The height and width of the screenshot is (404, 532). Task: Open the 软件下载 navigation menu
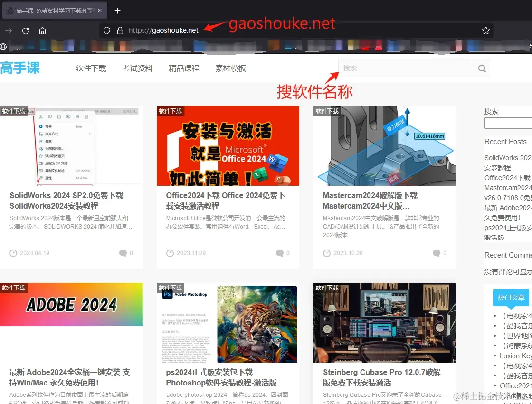90,68
